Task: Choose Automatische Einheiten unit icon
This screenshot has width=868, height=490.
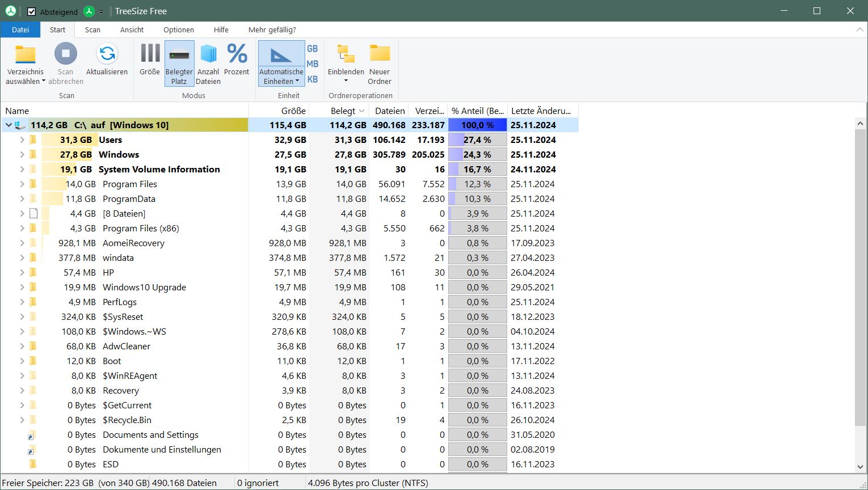Action: click(281, 54)
